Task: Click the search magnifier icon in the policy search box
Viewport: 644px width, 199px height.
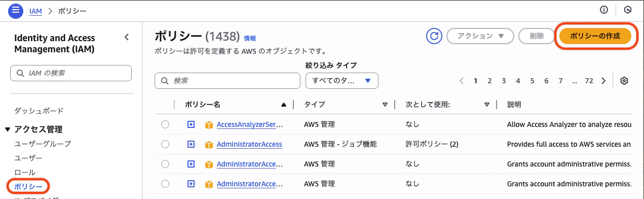Action: [x=165, y=81]
